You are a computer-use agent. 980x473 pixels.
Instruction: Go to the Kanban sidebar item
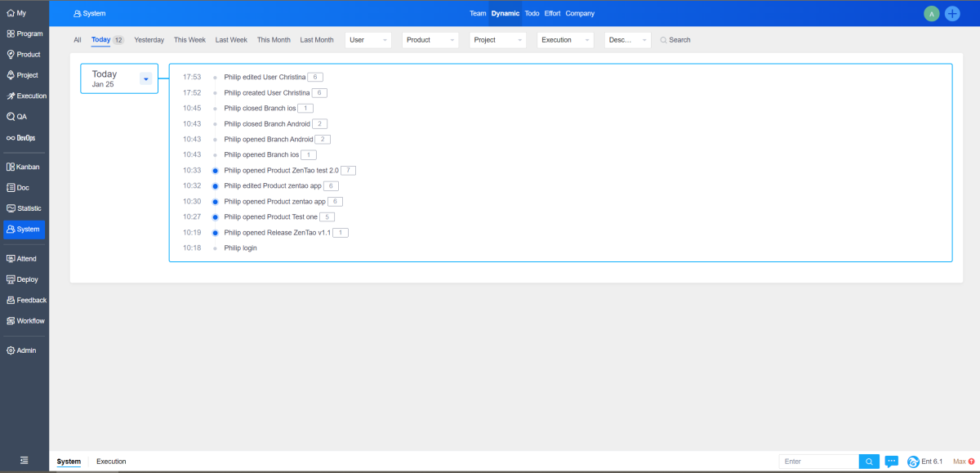(x=24, y=167)
